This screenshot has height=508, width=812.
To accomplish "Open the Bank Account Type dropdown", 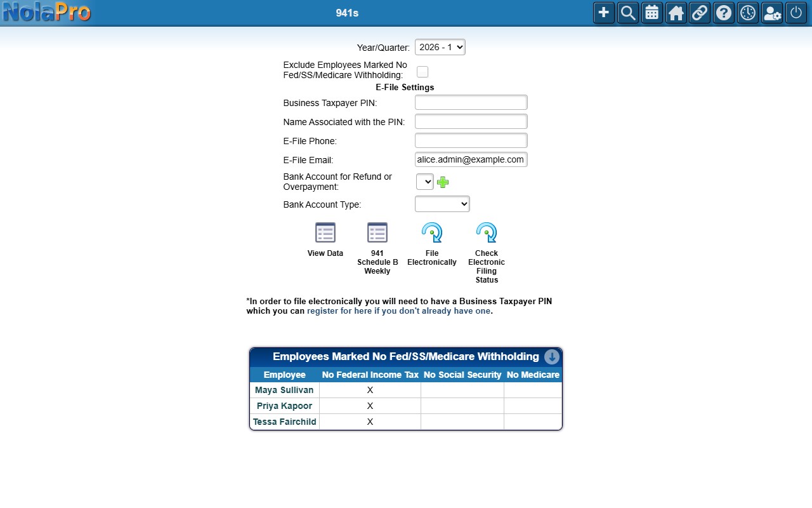I will click(442, 204).
